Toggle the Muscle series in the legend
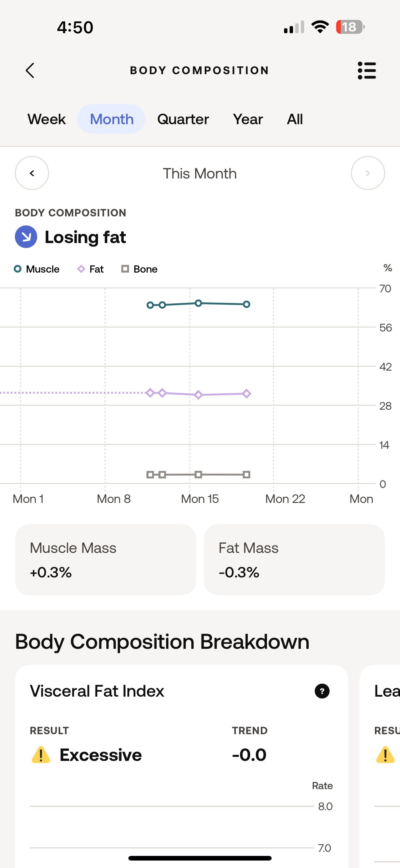The image size is (400, 868). click(37, 269)
